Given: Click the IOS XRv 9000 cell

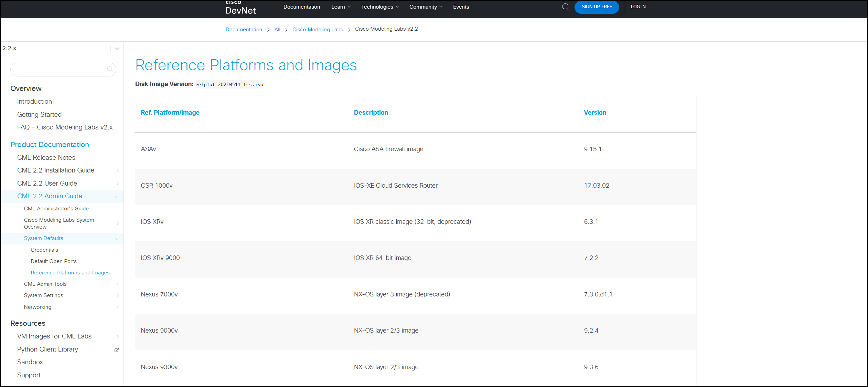Looking at the screenshot, I should [160, 258].
